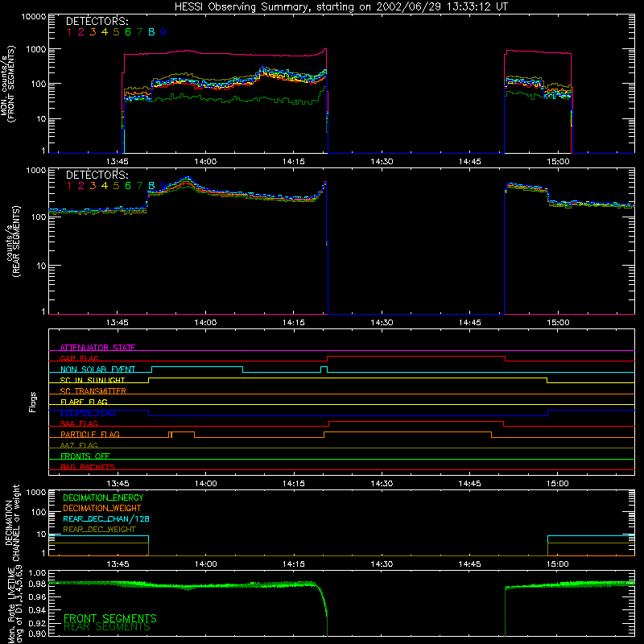Select detector 5 in front segments legend
This screenshot has height=644, width=644.
tap(116, 32)
